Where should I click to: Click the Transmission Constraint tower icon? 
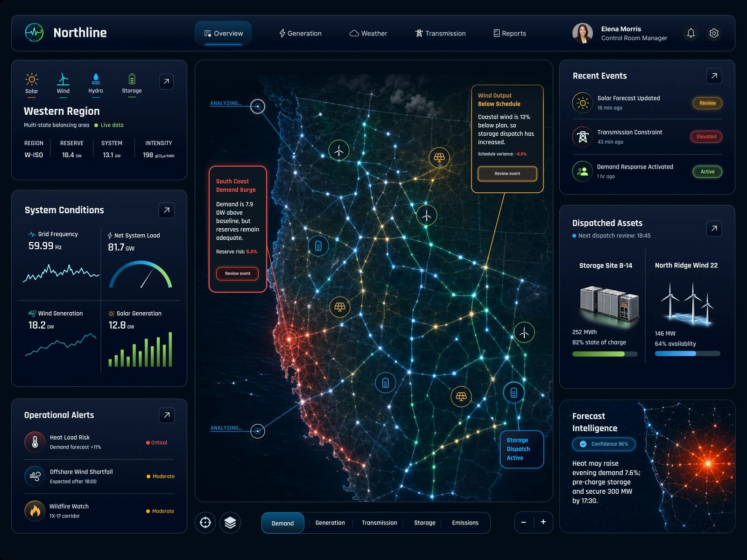(583, 137)
